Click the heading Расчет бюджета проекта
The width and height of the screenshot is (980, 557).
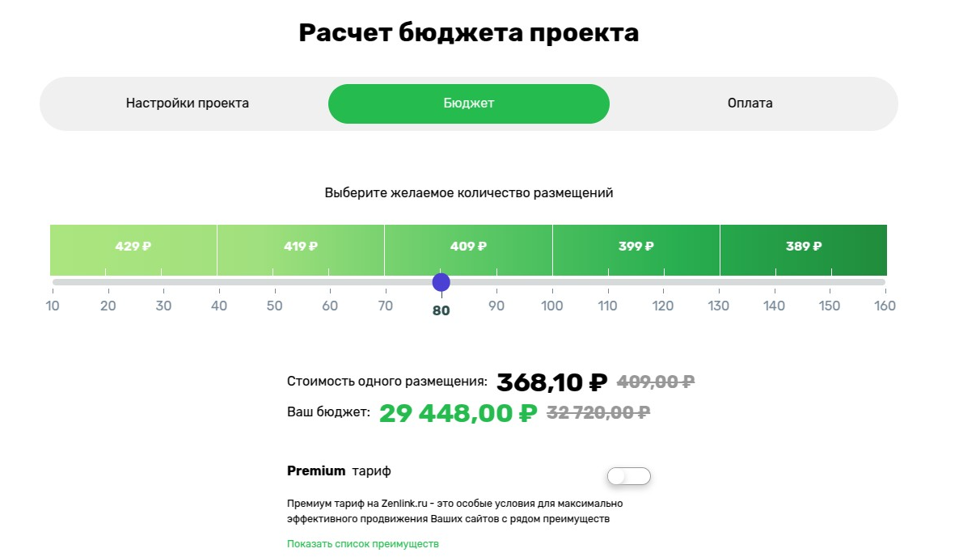tap(469, 32)
